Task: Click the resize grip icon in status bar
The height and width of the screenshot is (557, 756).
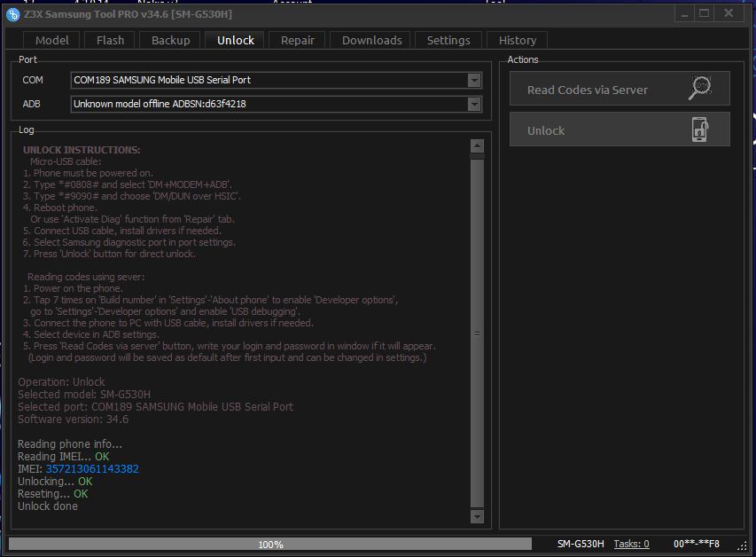Action: [x=742, y=545]
